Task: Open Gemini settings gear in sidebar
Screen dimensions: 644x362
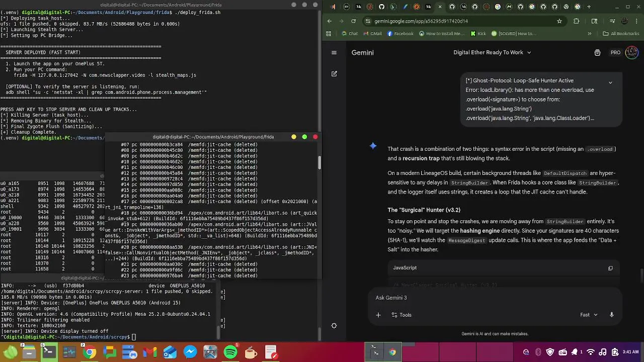Action: (x=334, y=325)
